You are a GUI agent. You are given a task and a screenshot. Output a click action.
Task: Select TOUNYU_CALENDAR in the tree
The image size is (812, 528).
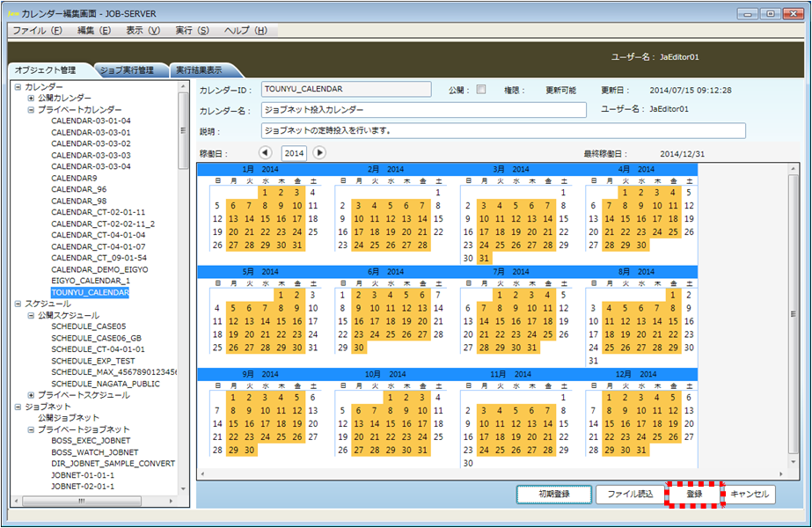tap(90, 293)
